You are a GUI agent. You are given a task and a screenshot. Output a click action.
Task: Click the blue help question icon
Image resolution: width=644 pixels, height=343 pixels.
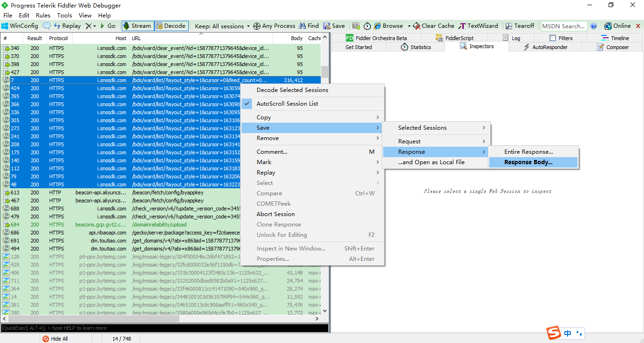pyautogui.click(x=594, y=26)
